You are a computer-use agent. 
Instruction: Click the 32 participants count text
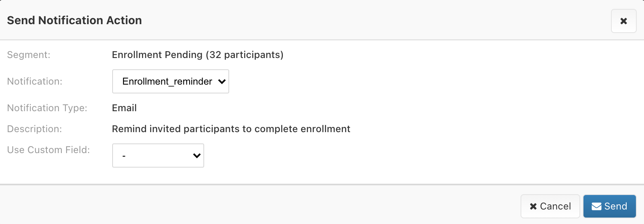click(x=245, y=55)
